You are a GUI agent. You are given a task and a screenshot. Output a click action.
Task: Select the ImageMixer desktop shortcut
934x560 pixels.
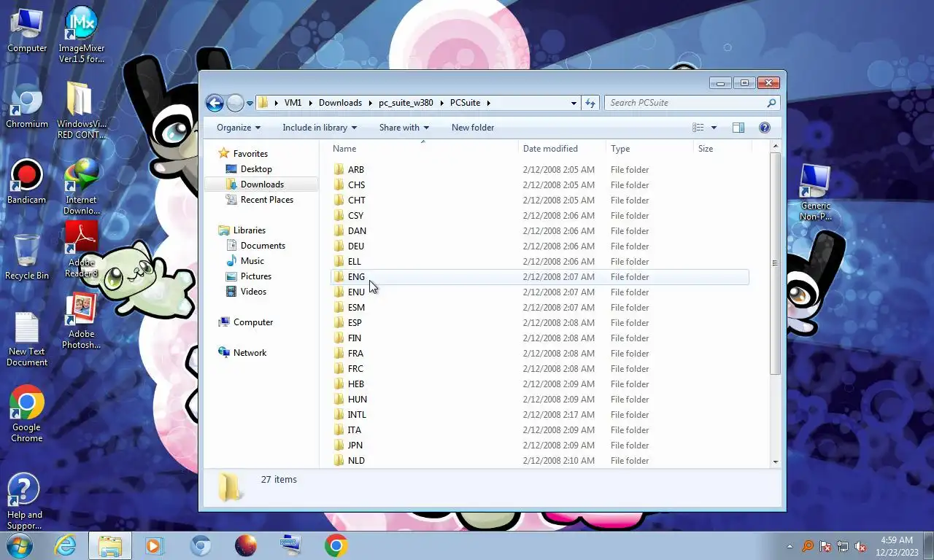point(81,35)
